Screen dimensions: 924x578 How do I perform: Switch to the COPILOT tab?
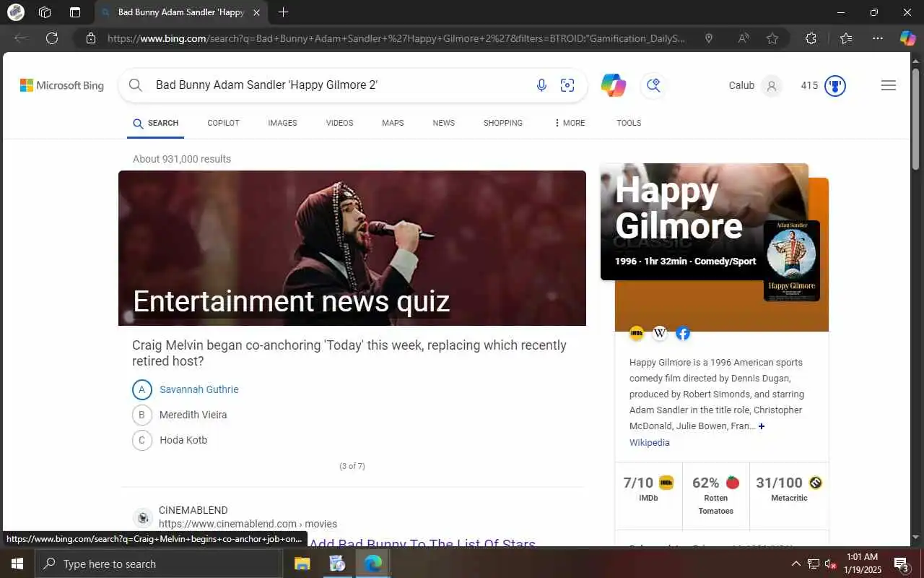tap(223, 123)
